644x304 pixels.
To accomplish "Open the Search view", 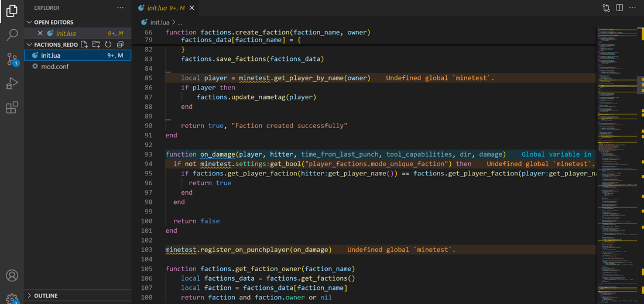I will [12, 35].
